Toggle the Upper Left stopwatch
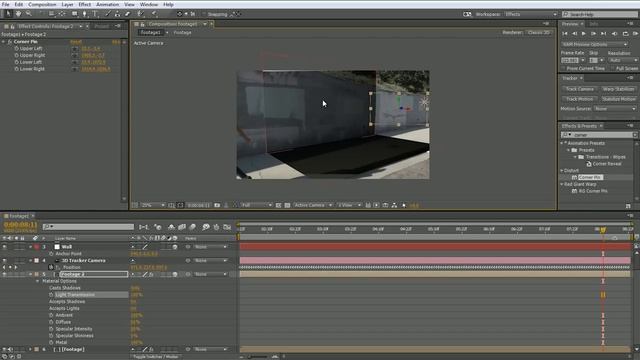Viewport: 640px width, 360px height. (16, 49)
